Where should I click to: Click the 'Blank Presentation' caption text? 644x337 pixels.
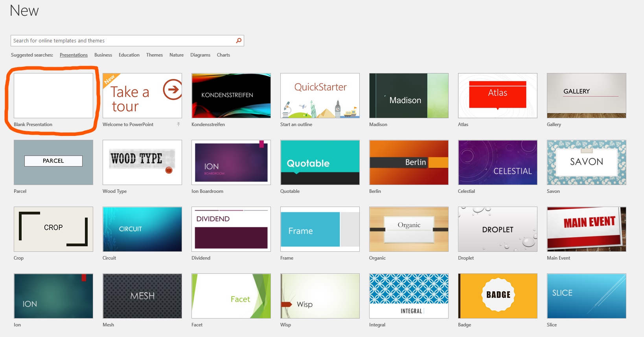coord(33,125)
